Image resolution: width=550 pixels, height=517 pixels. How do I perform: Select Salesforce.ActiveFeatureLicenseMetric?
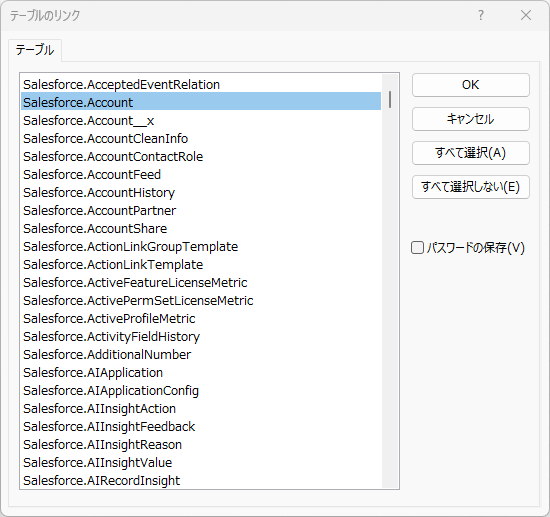pyautogui.click(x=201, y=283)
